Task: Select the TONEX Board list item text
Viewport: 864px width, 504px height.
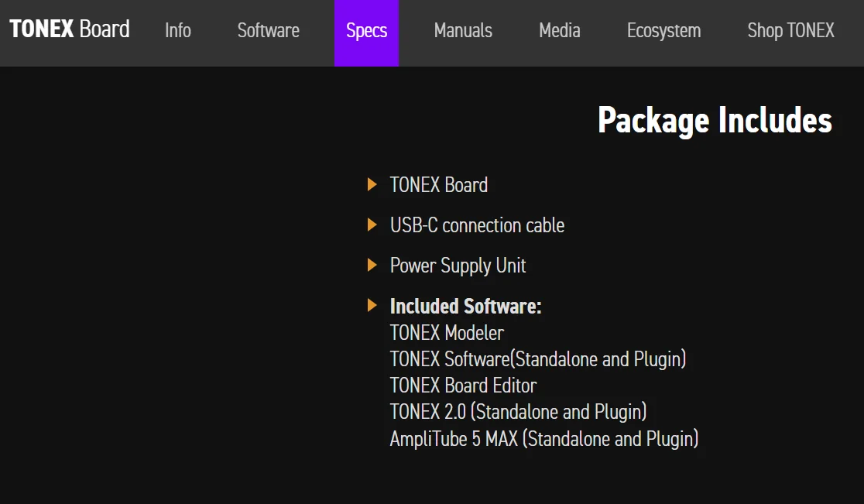Action: click(x=439, y=185)
